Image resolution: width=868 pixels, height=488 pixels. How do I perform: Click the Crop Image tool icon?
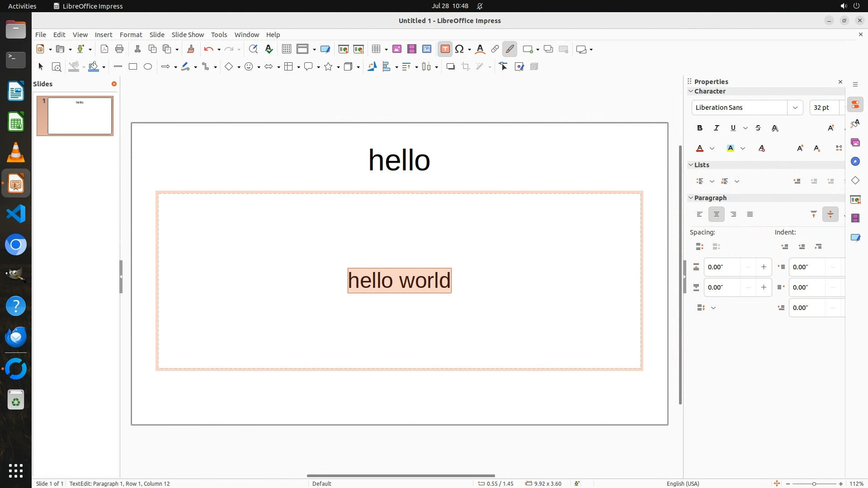pos(466,67)
